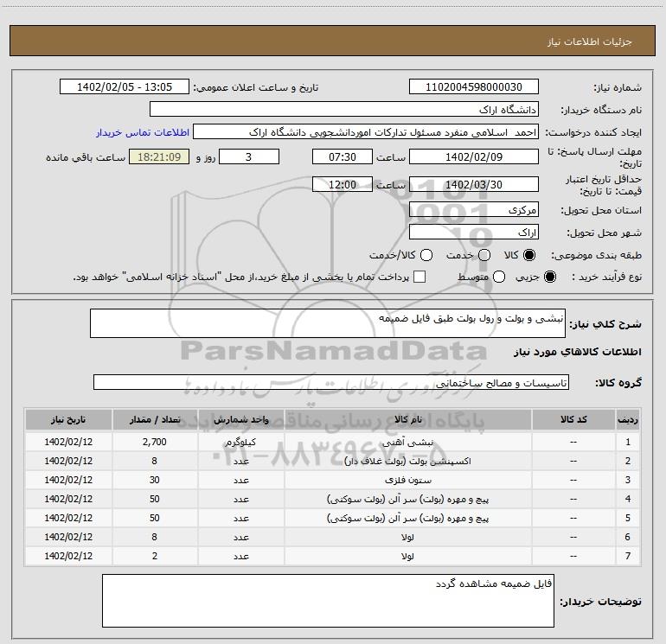This screenshot has width=666, height=644.
Task: Select the ستون فلزی item name cell
Action: point(407,480)
